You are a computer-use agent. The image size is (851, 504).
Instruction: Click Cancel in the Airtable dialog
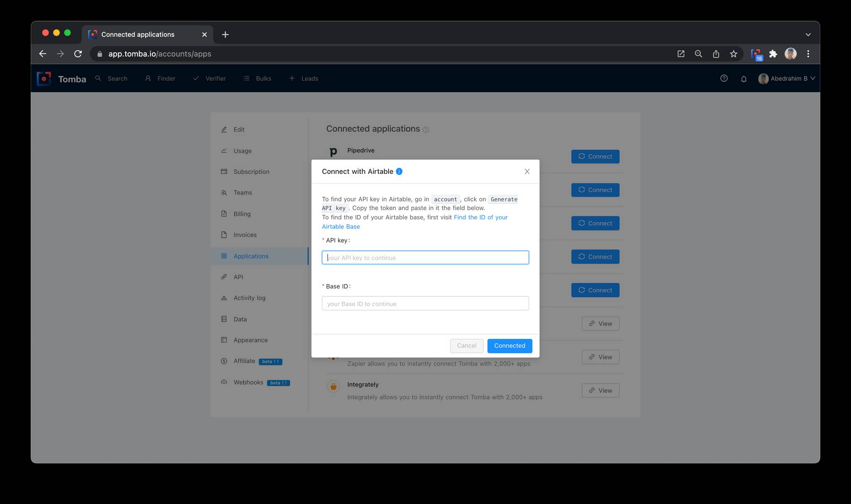click(467, 346)
